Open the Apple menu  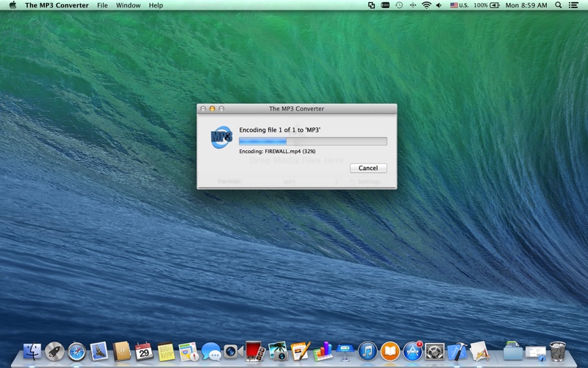point(12,5)
